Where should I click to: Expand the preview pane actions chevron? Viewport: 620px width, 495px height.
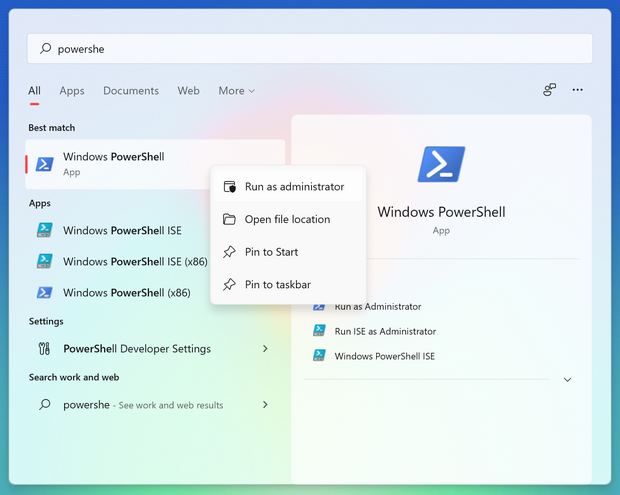(x=567, y=380)
